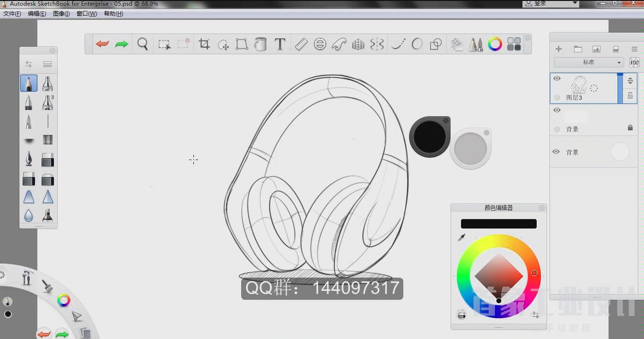This screenshot has height=339, width=644.
Task: Click the up-down reorder handle on 图层3
Action: [630, 81]
